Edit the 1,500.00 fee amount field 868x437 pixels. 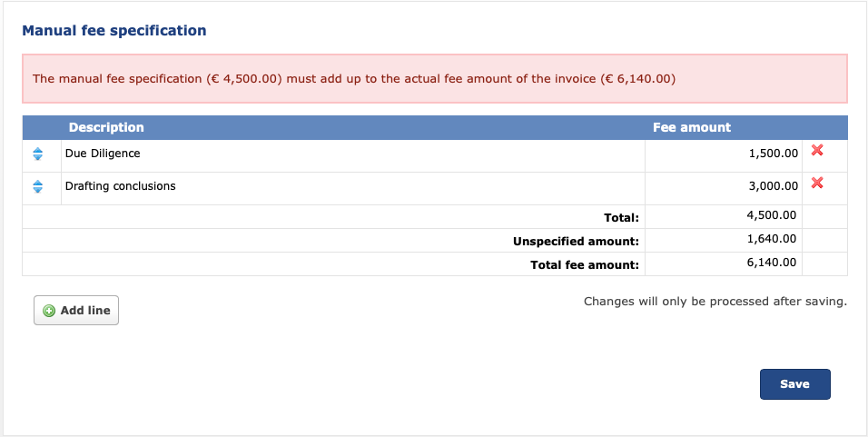[724, 155]
